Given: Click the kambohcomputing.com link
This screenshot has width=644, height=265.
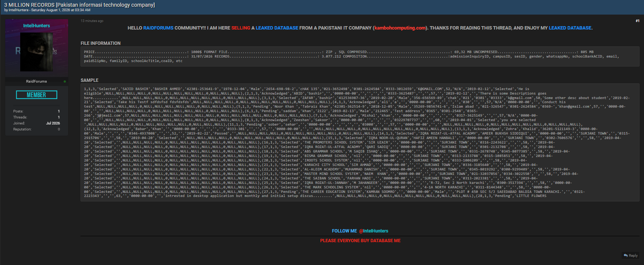Looking at the screenshot, I should pyautogui.click(x=400, y=28).
